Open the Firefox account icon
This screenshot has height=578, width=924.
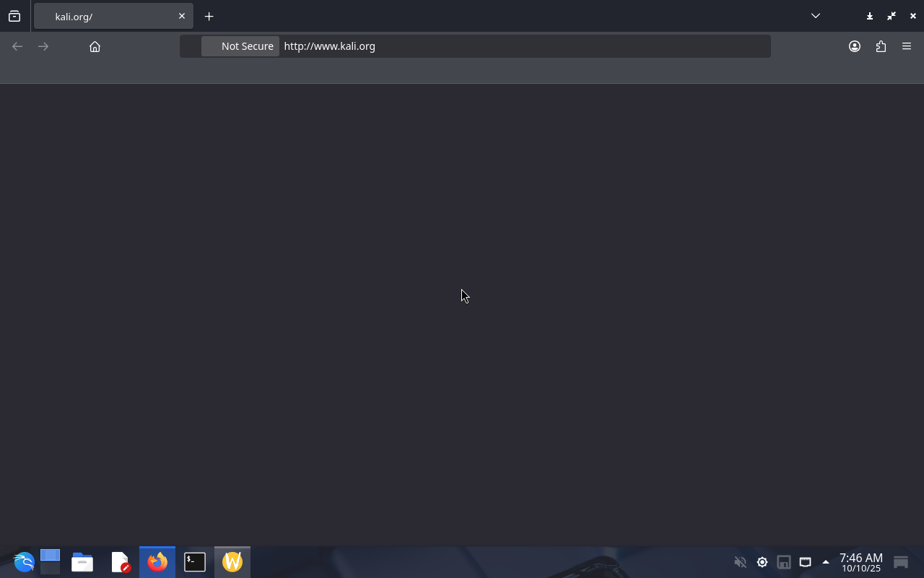[x=855, y=46]
